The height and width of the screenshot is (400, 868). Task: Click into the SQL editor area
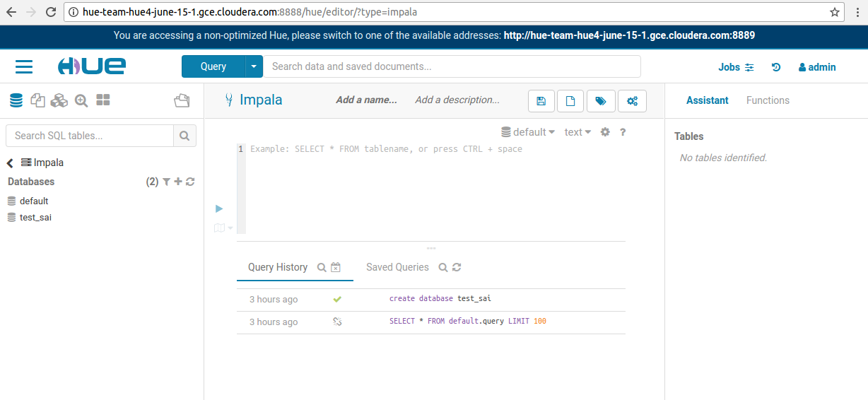(x=435, y=187)
